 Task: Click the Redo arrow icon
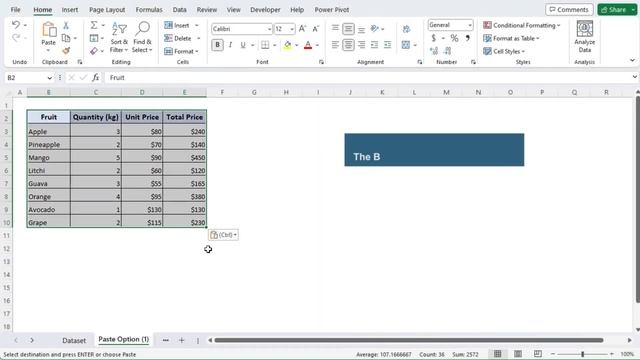16,38
